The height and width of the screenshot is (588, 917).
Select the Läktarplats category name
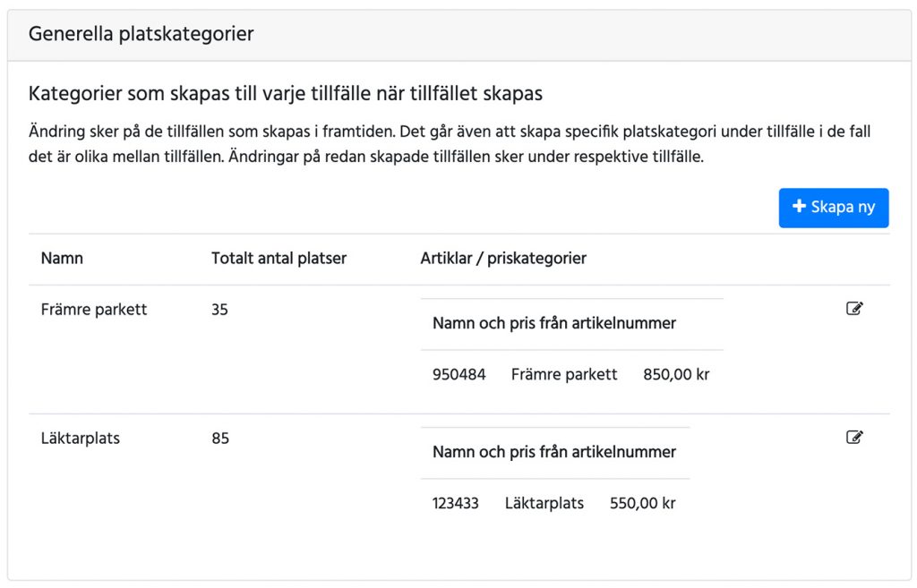tap(81, 439)
